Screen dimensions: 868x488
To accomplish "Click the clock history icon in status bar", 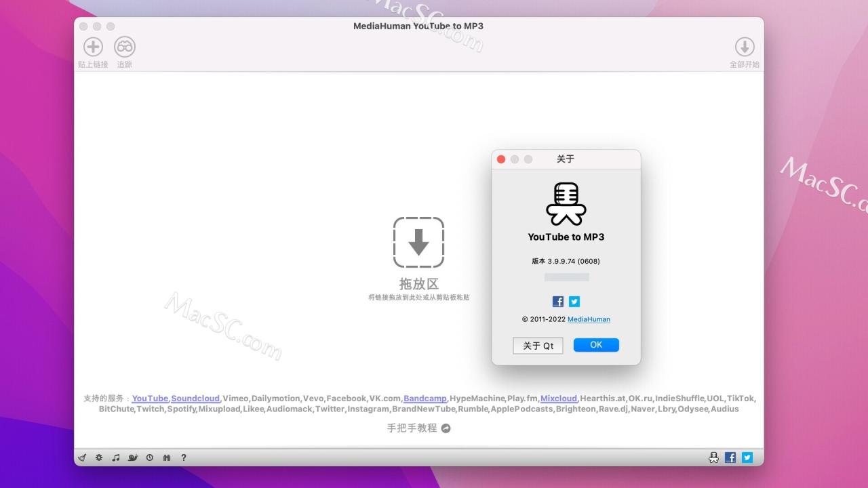I will 150,457.
